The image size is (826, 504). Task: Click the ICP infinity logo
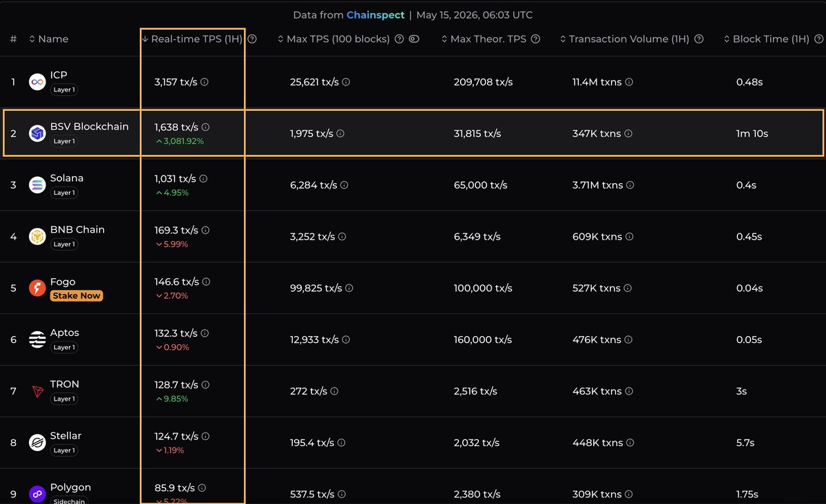(x=37, y=82)
